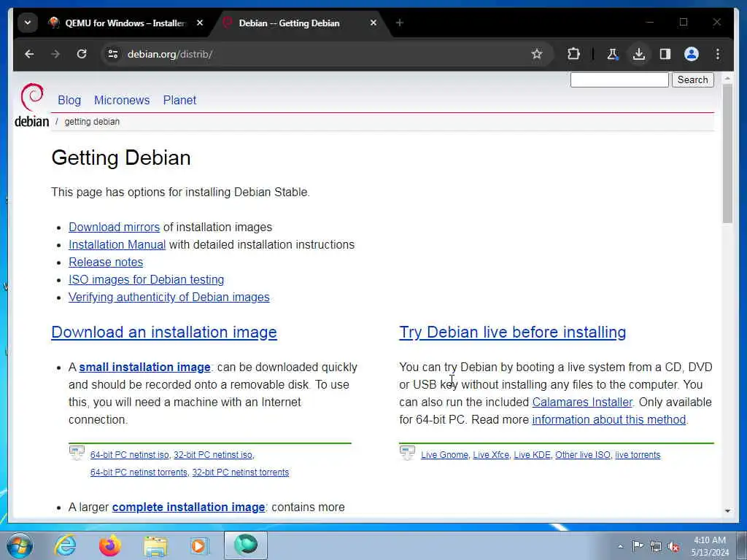Click Download an installation image heading
Image resolution: width=747 pixels, height=560 pixels.
click(164, 332)
